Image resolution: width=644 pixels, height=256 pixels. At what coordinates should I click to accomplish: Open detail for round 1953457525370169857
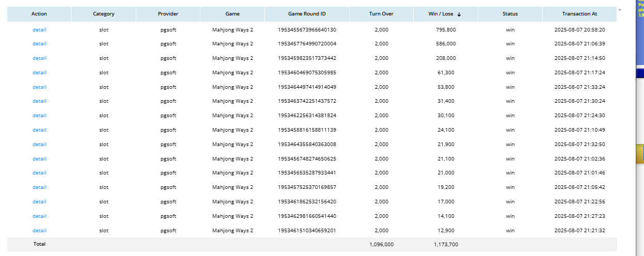39,187
